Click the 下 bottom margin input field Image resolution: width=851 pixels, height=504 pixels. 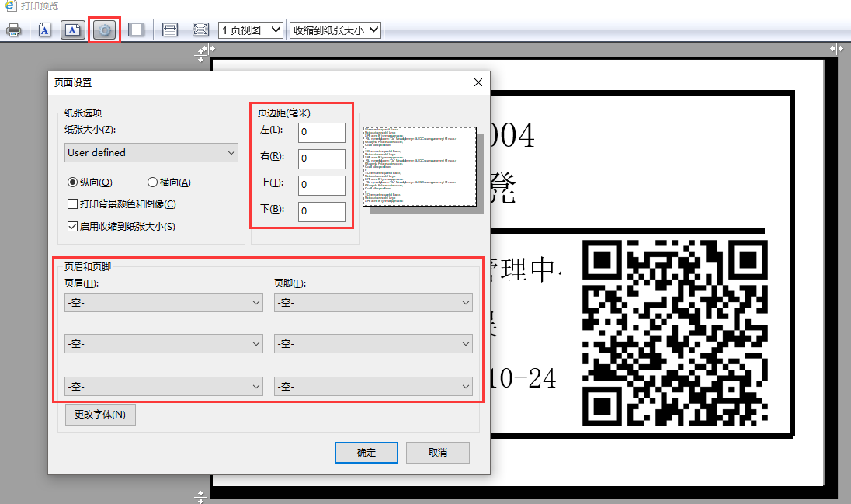click(321, 211)
